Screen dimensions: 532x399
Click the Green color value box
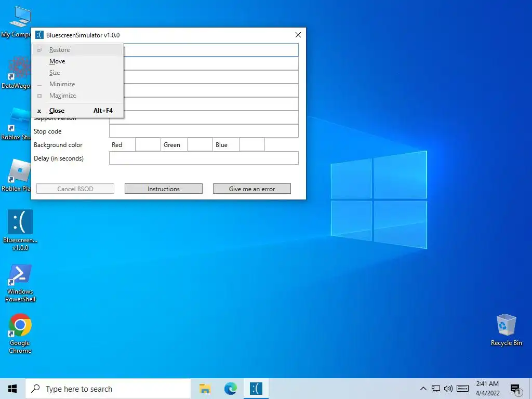200,144
